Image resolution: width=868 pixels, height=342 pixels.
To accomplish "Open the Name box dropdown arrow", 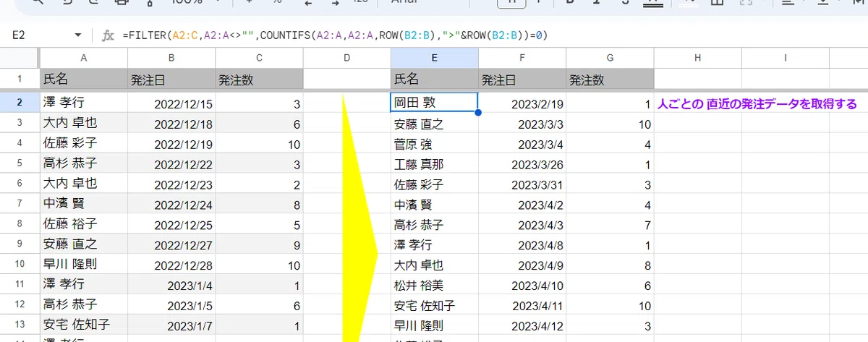I will (x=78, y=35).
